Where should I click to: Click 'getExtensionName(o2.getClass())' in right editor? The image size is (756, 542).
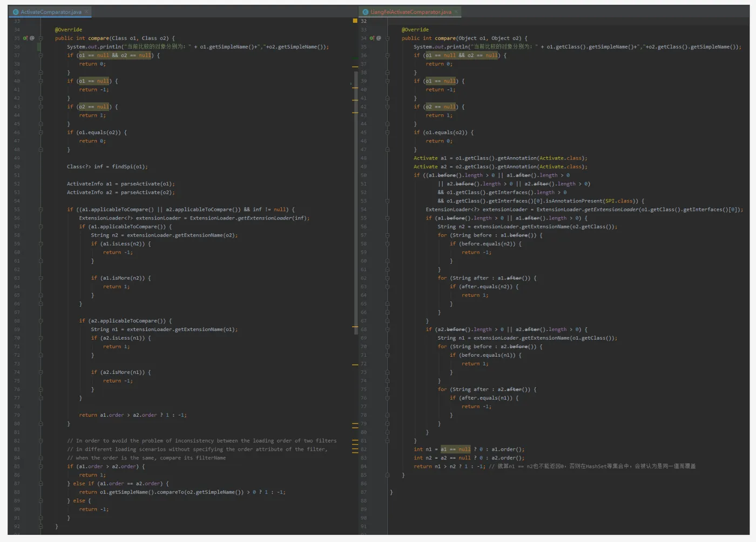pos(569,227)
